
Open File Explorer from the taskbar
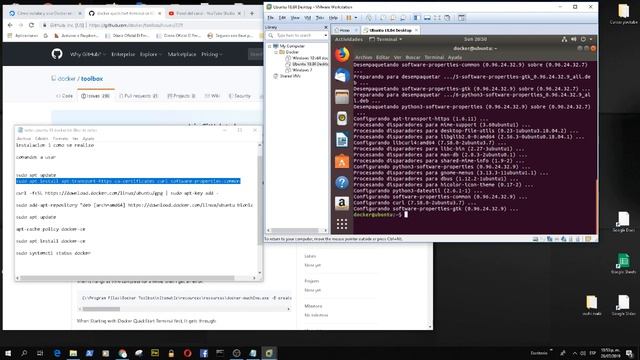coord(73,353)
